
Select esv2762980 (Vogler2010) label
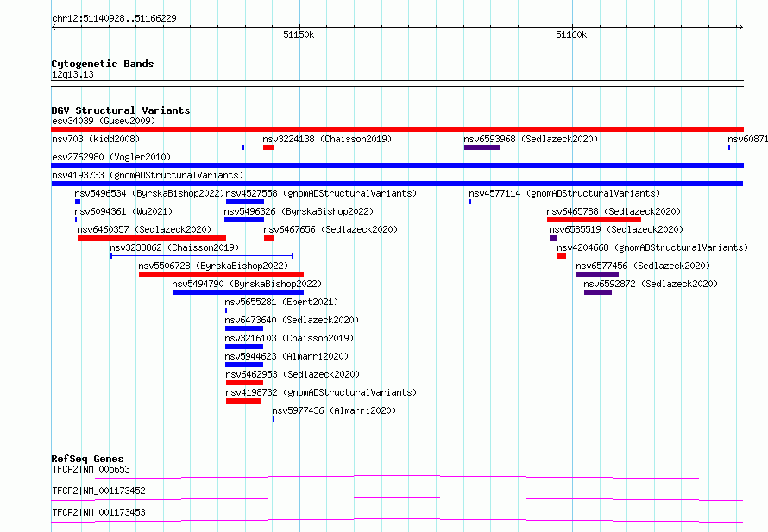point(111,157)
